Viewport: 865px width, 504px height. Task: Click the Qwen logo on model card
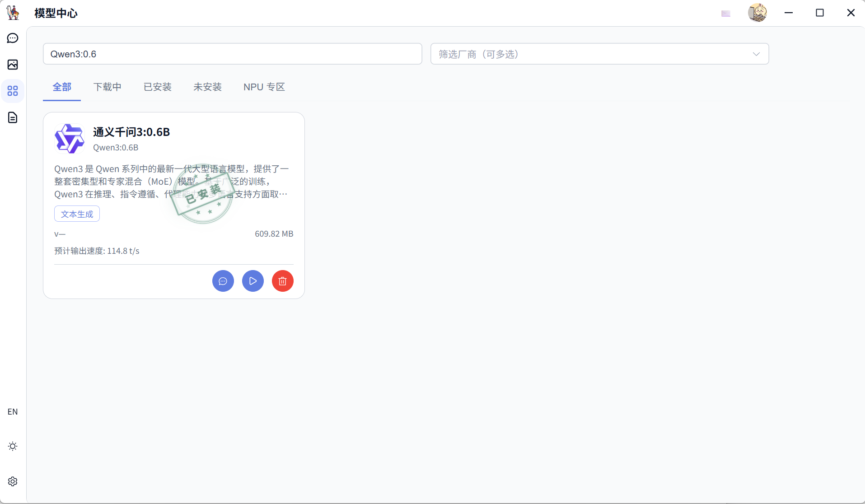[69, 139]
